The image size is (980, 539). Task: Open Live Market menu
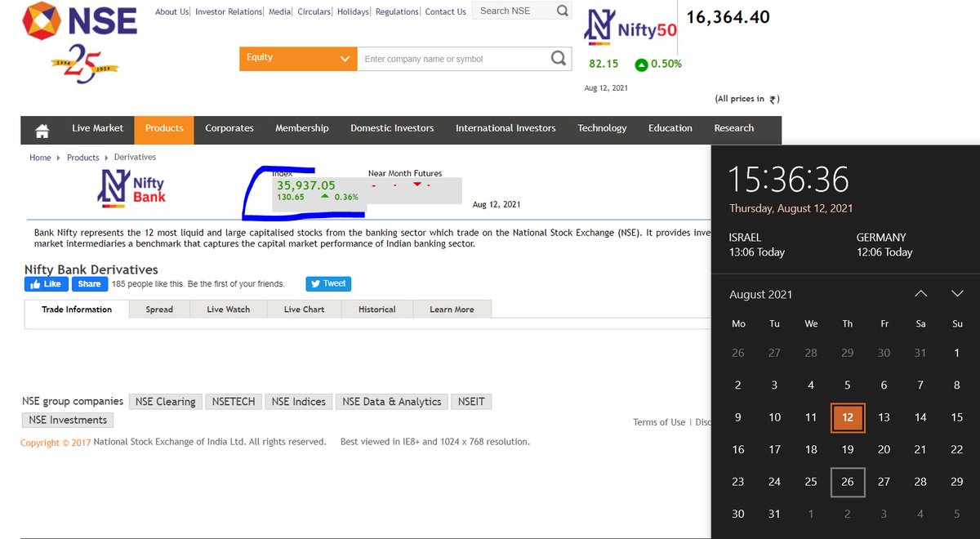tap(97, 128)
